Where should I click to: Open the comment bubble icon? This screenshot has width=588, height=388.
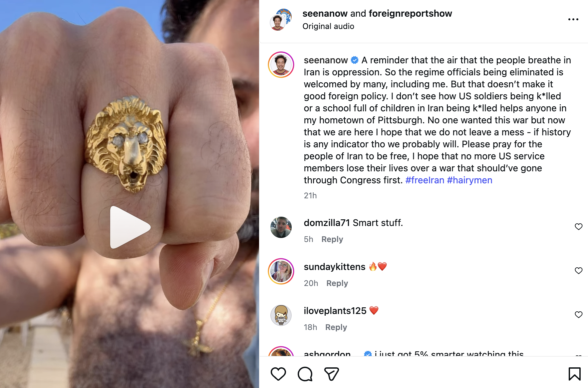(x=305, y=374)
